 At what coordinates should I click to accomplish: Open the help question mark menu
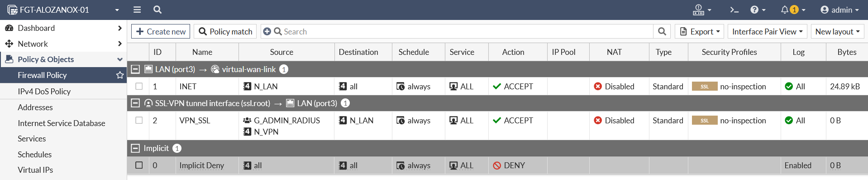758,10
